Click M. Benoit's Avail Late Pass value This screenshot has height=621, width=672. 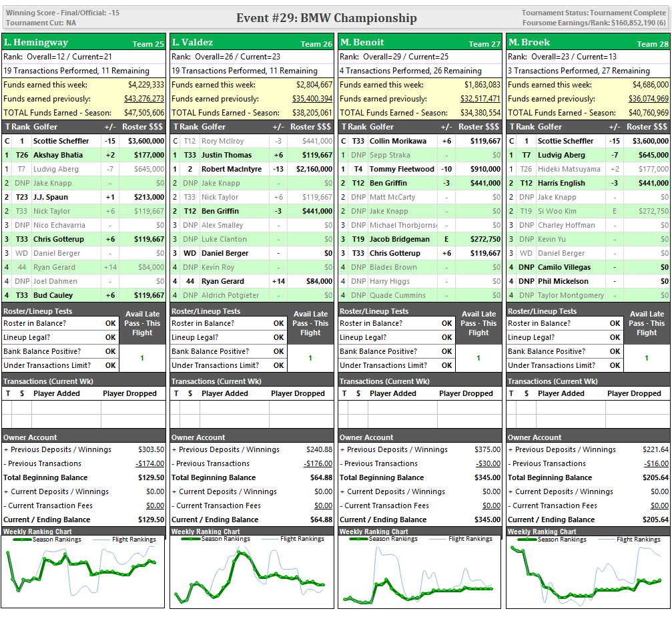pyautogui.click(x=478, y=358)
